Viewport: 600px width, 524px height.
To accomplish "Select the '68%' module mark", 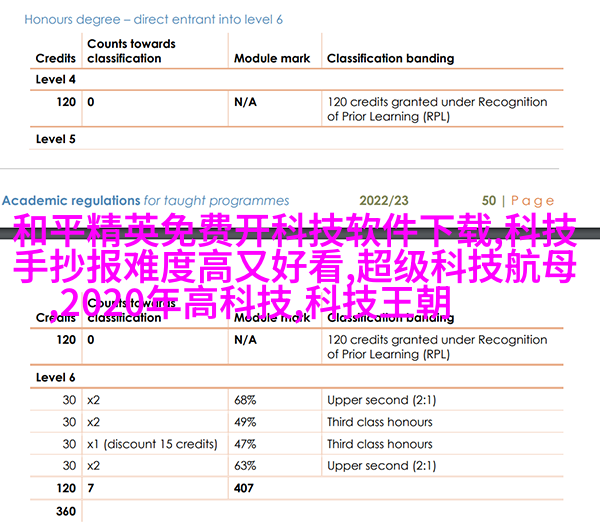I will [245, 400].
